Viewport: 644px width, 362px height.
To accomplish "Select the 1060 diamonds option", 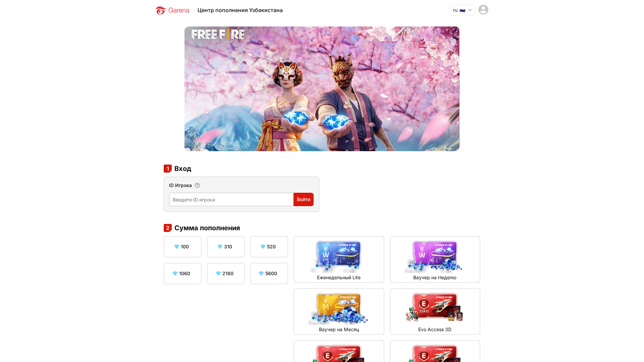I will [182, 273].
